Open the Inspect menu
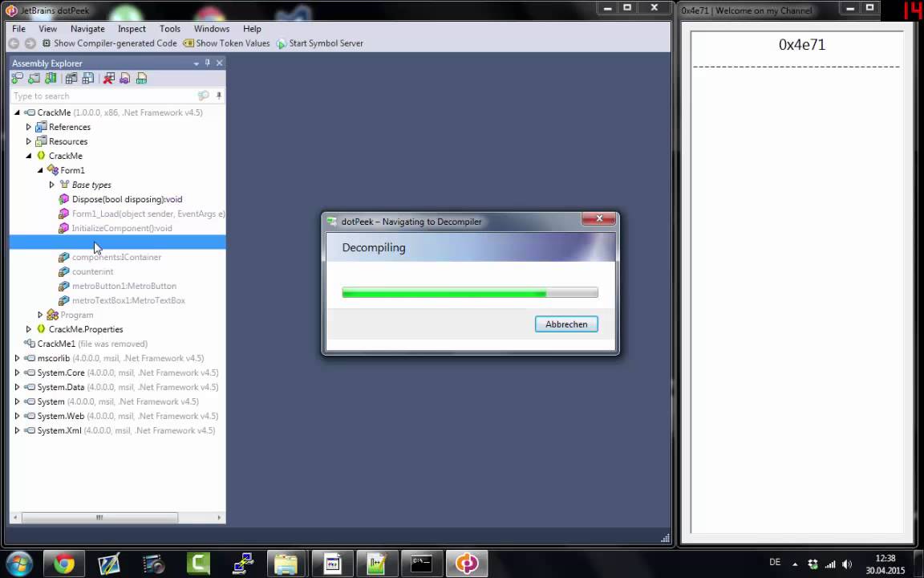This screenshot has width=924, height=578. coord(132,28)
